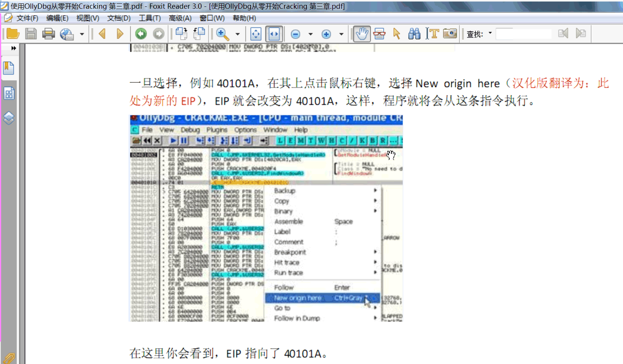Click the embedded OllyDbg screenshot image
This screenshot has width=623, height=364.
[x=266, y=218]
